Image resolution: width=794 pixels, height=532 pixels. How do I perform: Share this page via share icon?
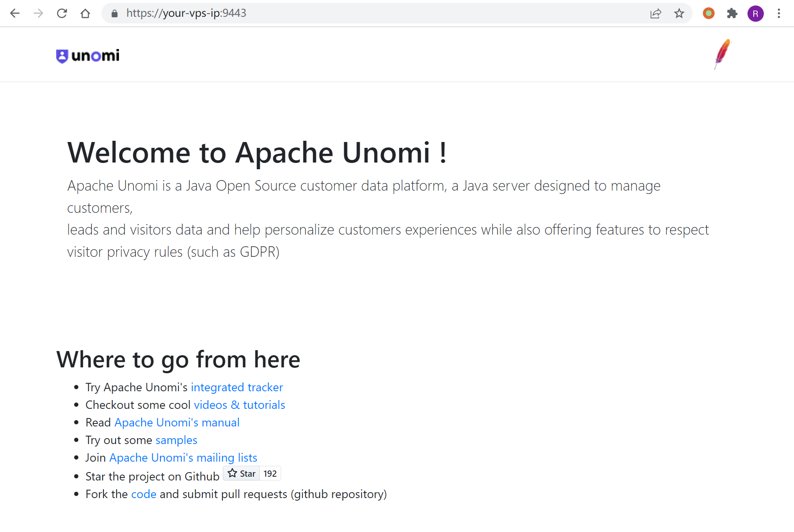(656, 13)
